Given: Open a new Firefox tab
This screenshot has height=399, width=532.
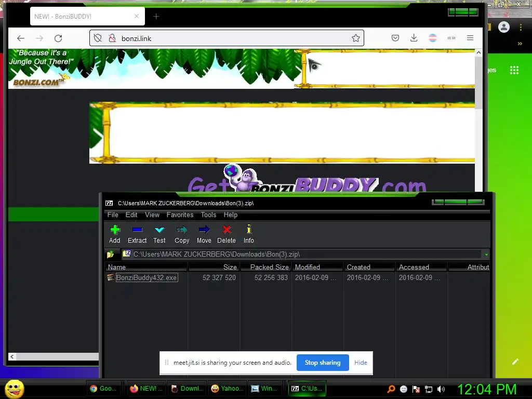Looking at the screenshot, I should pyautogui.click(x=156, y=16).
